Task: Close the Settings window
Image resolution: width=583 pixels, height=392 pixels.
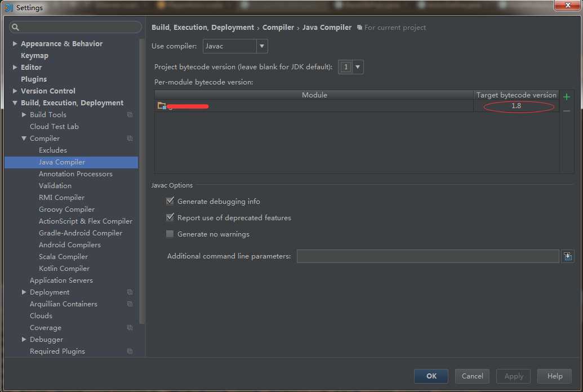Action: tap(567, 5)
